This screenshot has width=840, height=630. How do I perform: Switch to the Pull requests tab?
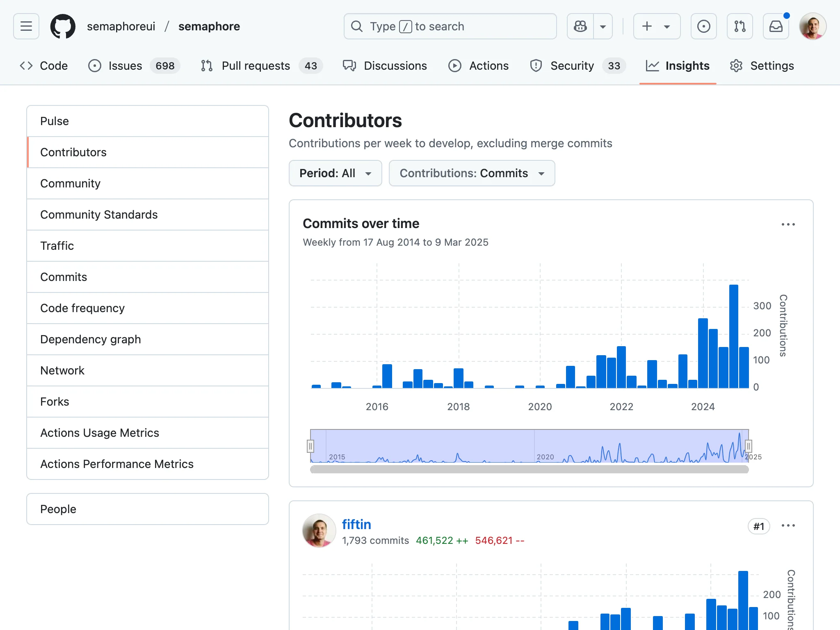coord(262,66)
